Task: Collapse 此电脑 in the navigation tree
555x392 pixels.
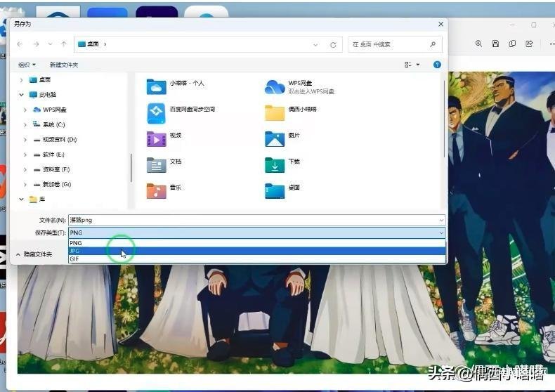Action: [x=21, y=95]
